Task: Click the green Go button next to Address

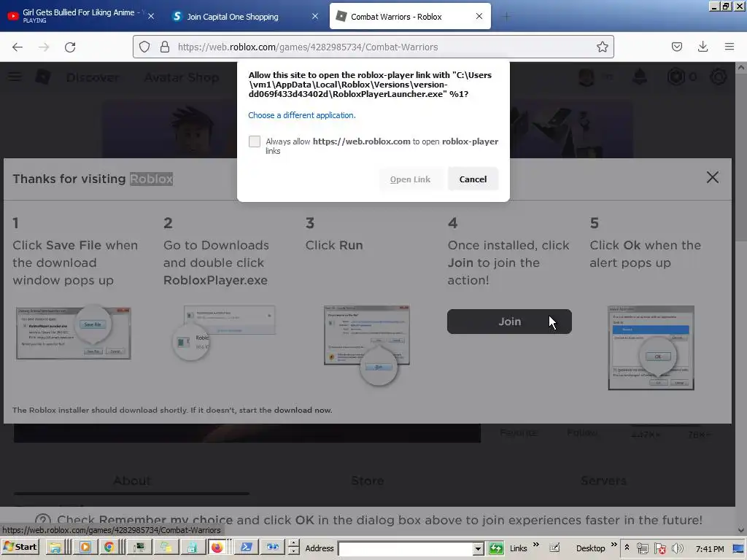Action: click(496, 548)
